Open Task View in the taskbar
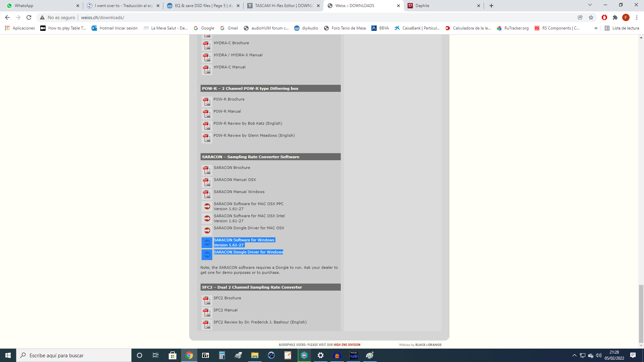Image resolution: width=644 pixels, height=362 pixels. [156, 355]
